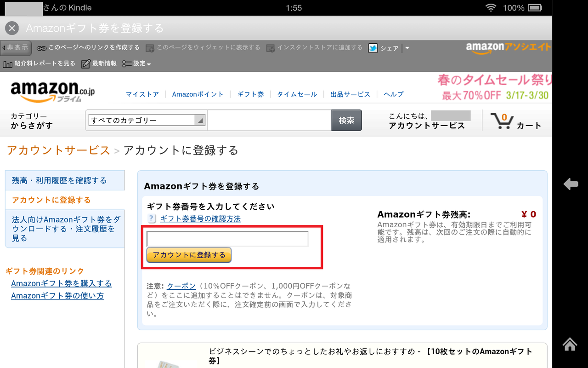Open the 出品サービス menu item

click(350, 94)
